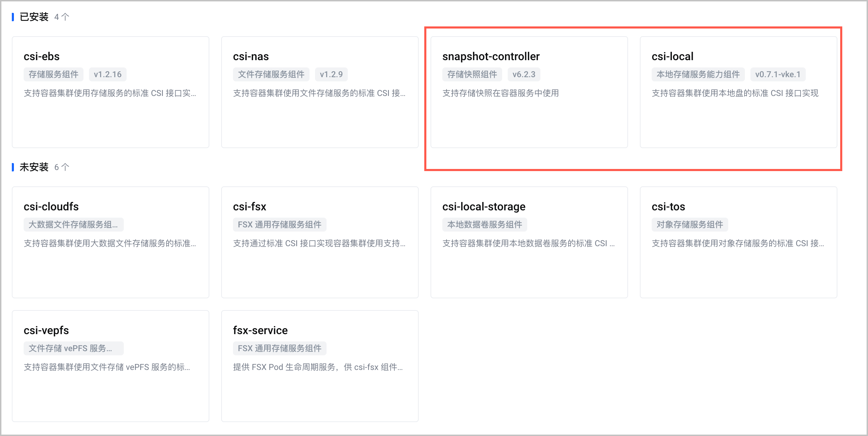Screen dimensions: 868x436
Task: Open the fsx-service component card
Action: (320, 366)
